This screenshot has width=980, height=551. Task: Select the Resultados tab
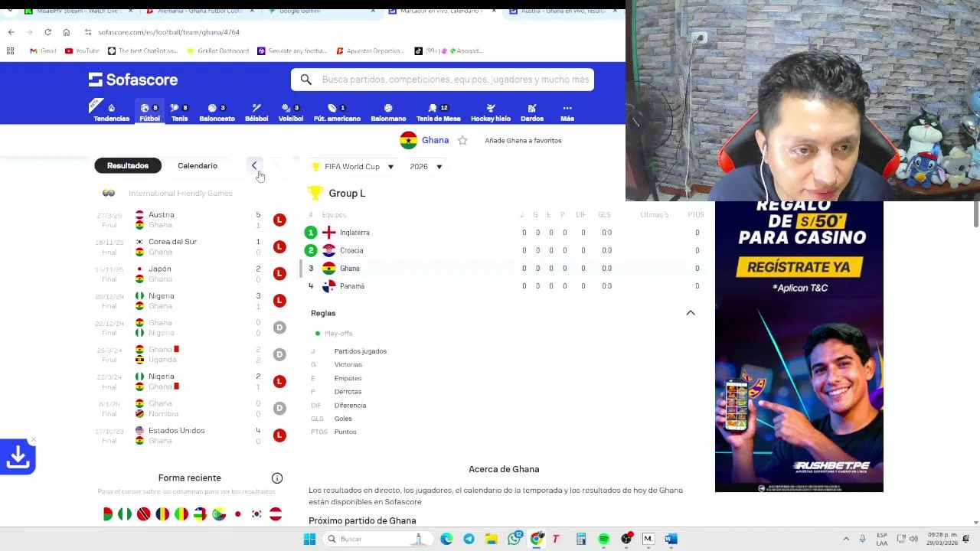128,165
